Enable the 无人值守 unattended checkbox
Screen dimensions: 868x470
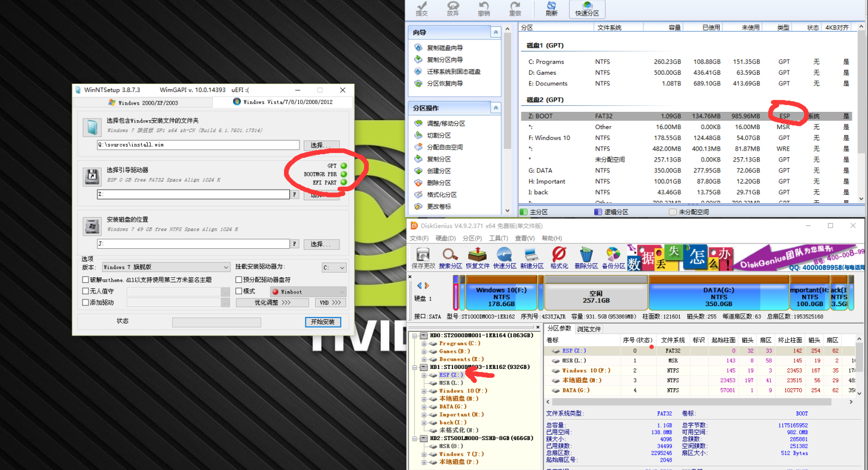(85, 291)
